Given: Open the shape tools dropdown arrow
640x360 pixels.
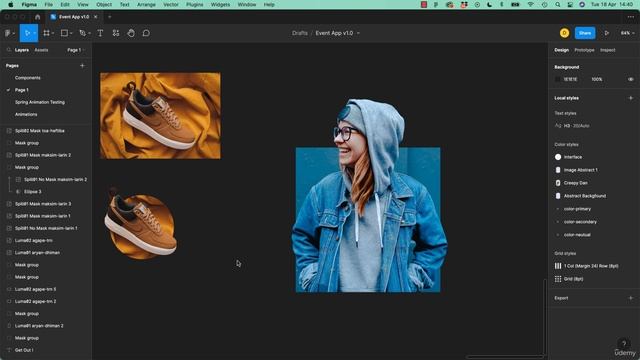Looking at the screenshot, I should pos(71,33).
